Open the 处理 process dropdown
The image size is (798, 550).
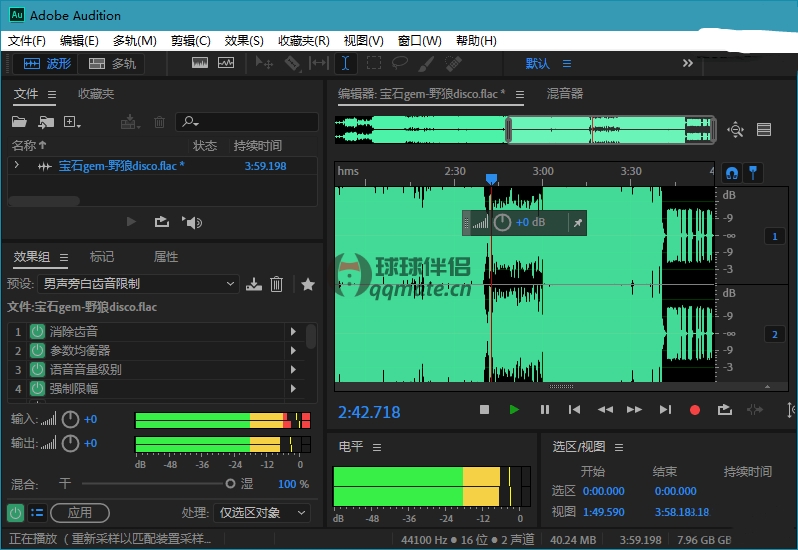tap(262, 512)
